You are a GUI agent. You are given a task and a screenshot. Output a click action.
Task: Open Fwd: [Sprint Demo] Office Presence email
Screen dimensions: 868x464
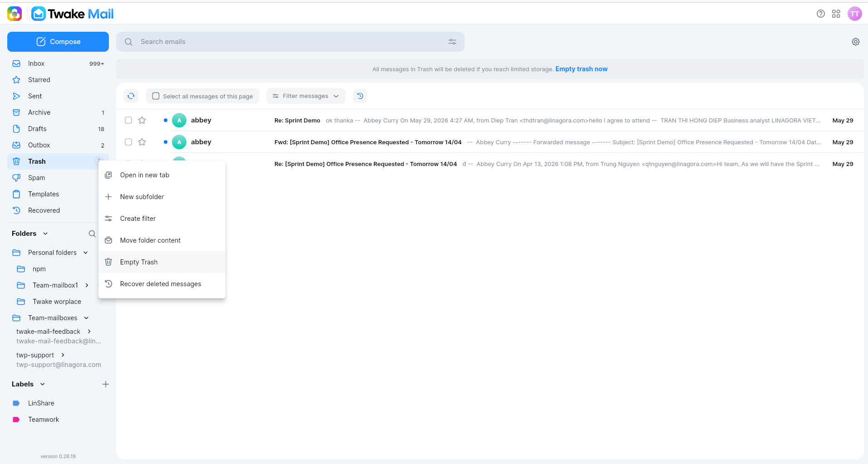[490, 142]
